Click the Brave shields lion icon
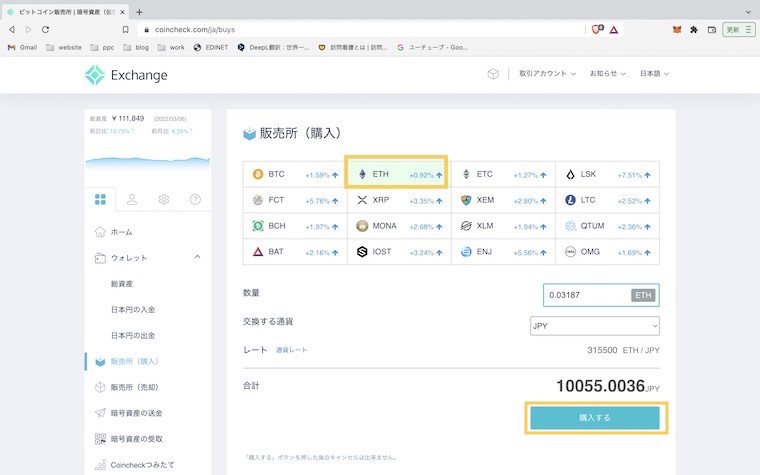The width and height of the screenshot is (760, 475). [x=596, y=30]
